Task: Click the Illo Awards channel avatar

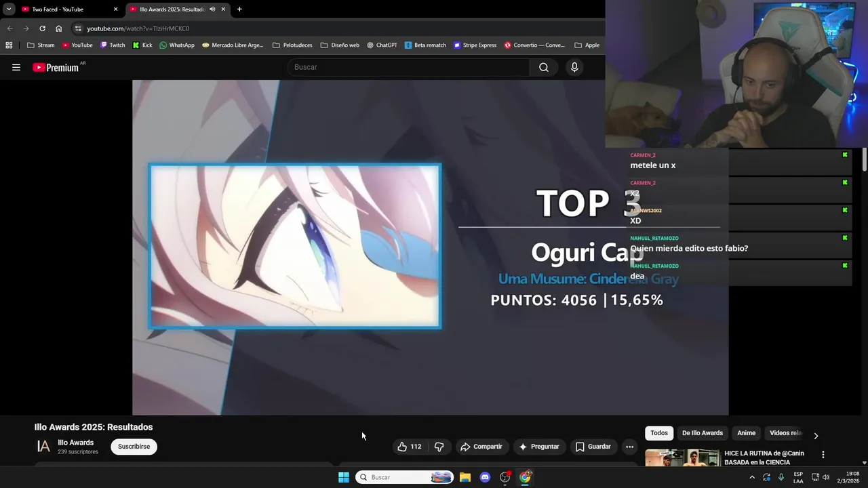Action: pos(43,447)
